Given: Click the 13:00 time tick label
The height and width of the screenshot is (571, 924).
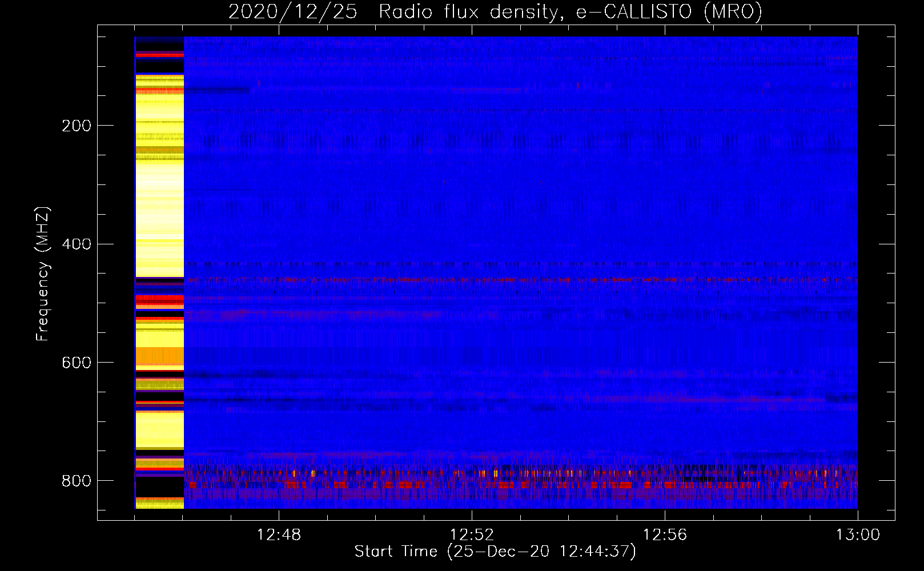Looking at the screenshot, I should [x=858, y=535].
